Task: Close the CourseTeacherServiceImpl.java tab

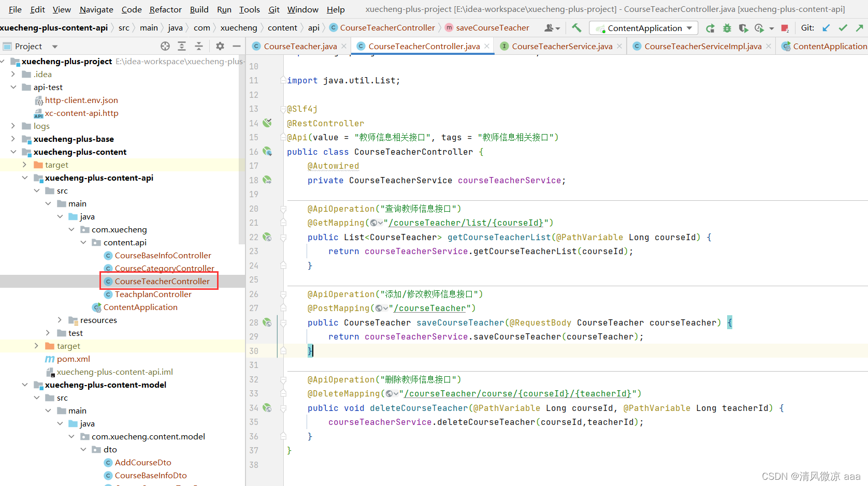Action: point(769,46)
